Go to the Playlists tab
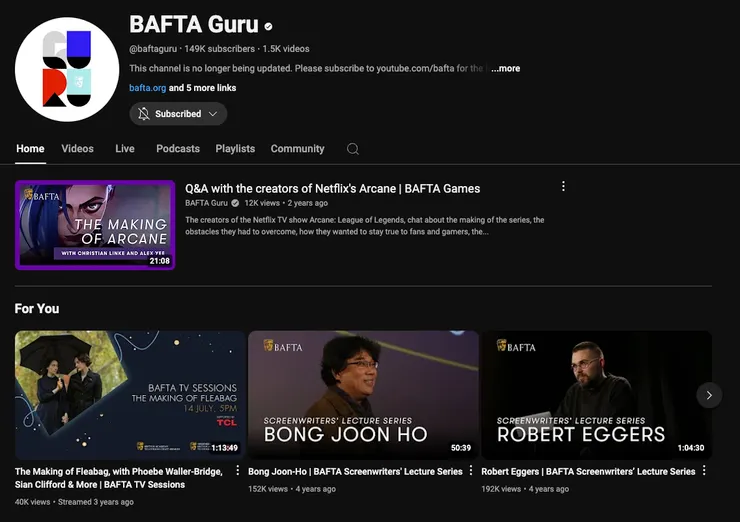740x522 pixels. point(235,149)
